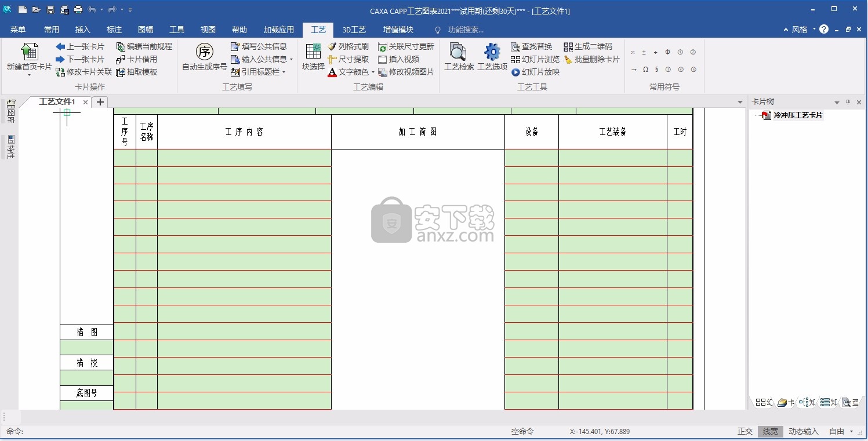Viewport: 868px width, 441px height.
Task: Open document tab list dropdown arrow
Action: pos(740,103)
